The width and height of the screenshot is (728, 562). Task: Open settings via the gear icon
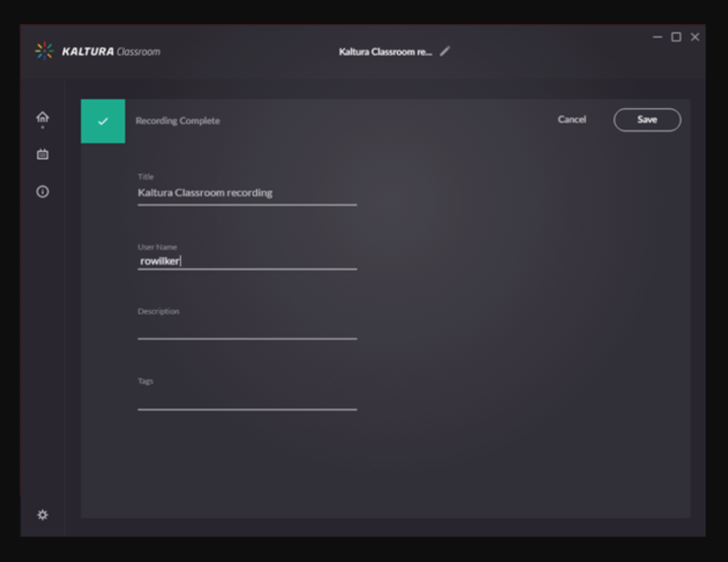click(x=42, y=515)
